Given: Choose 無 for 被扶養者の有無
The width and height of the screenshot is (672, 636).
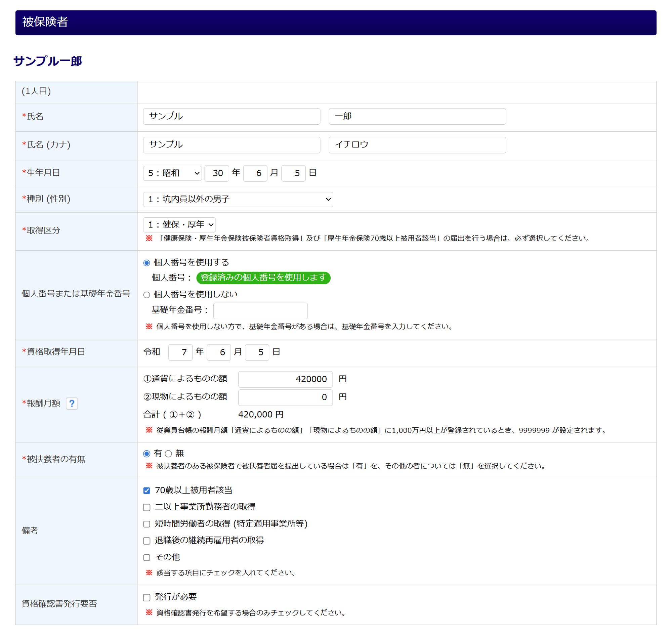Looking at the screenshot, I should [x=169, y=454].
